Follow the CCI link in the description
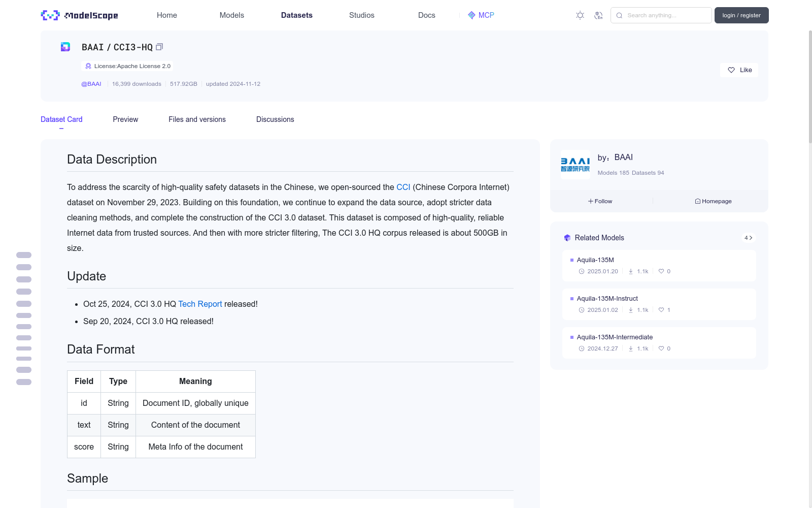This screenshot has height=508, width=812. point(403,187)
